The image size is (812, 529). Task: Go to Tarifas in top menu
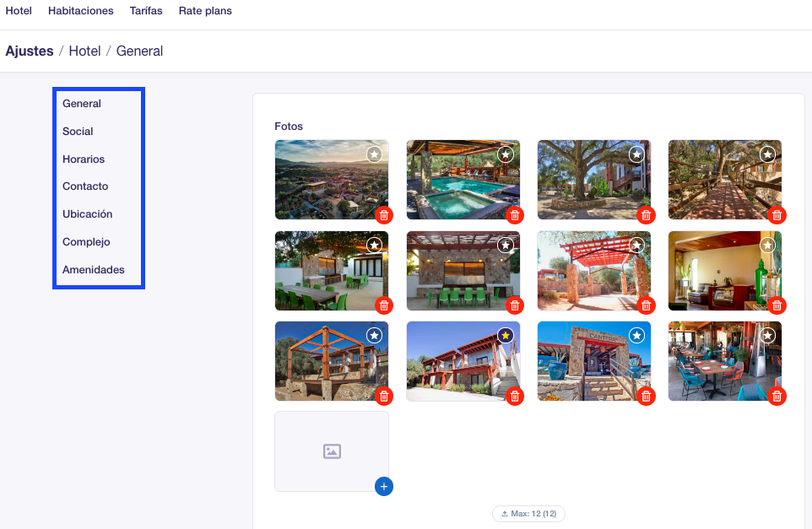[146, 11]
